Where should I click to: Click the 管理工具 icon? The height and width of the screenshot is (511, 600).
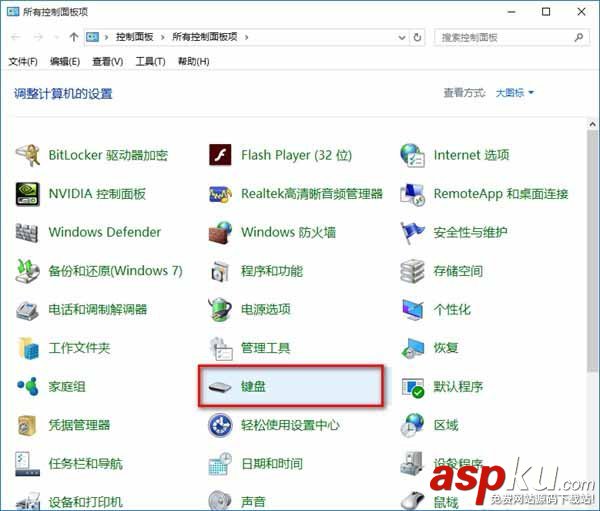point(221,348)
